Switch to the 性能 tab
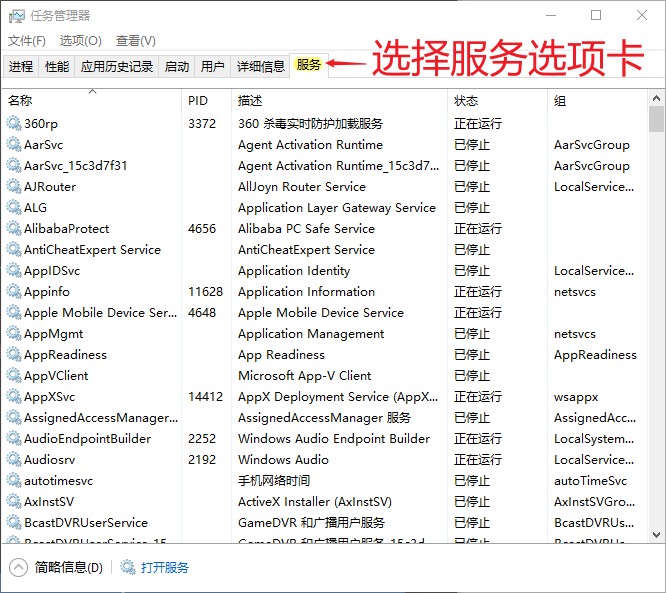This screenshot has height=593, width=666. pyautogui.click(x=57, y=66)
